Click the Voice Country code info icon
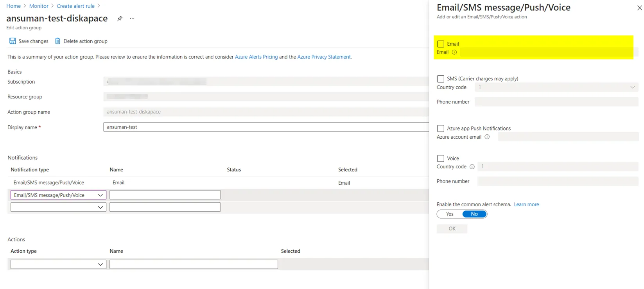The width and height of the screenshot is (644, 289). coord(472,167)
